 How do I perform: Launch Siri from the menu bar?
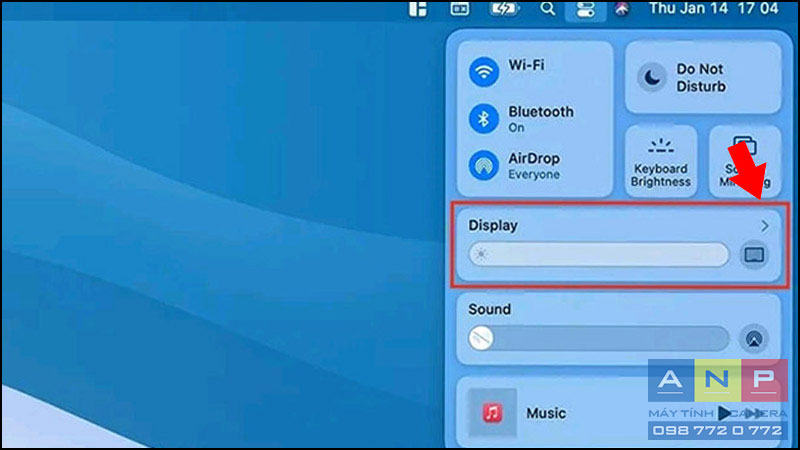(621, 9)
